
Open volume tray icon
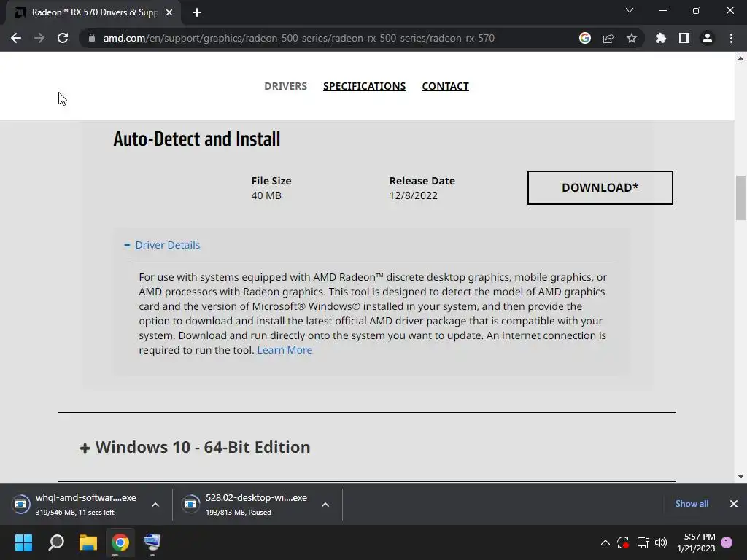(661, 542)
